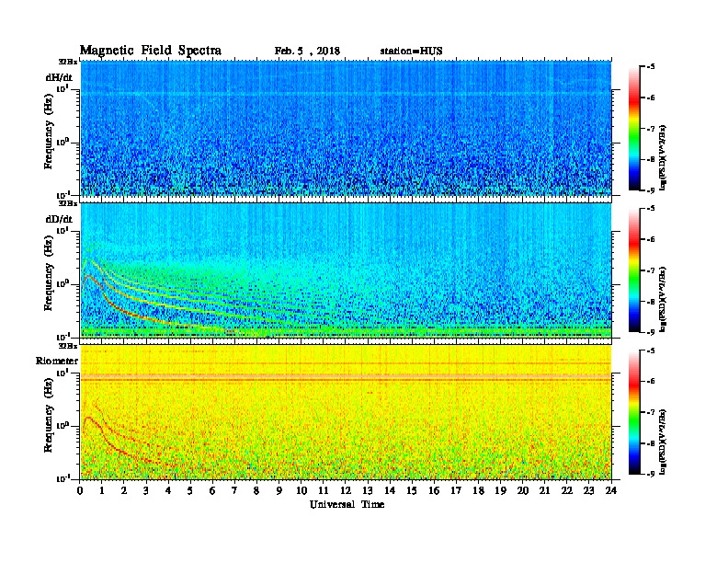This screenshot has height=563, width=728.
Task: Click hour "21" on the time axis
Action: tap(544, 491)
